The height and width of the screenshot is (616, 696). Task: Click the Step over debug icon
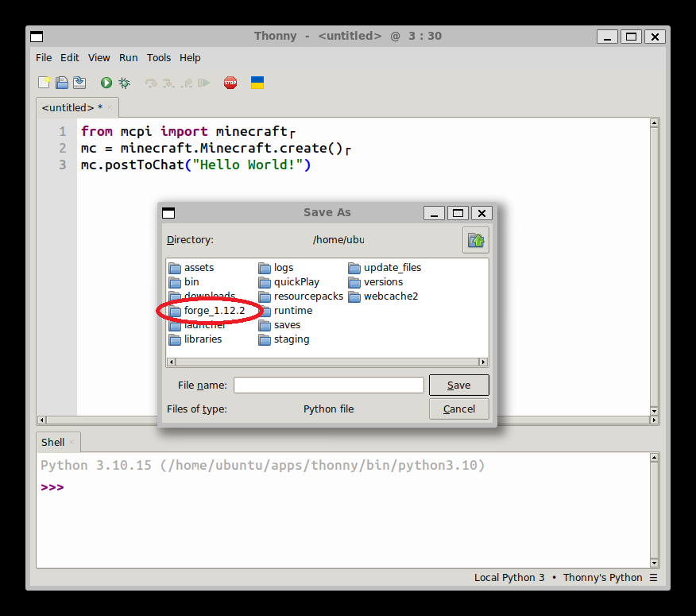[151, 83]
